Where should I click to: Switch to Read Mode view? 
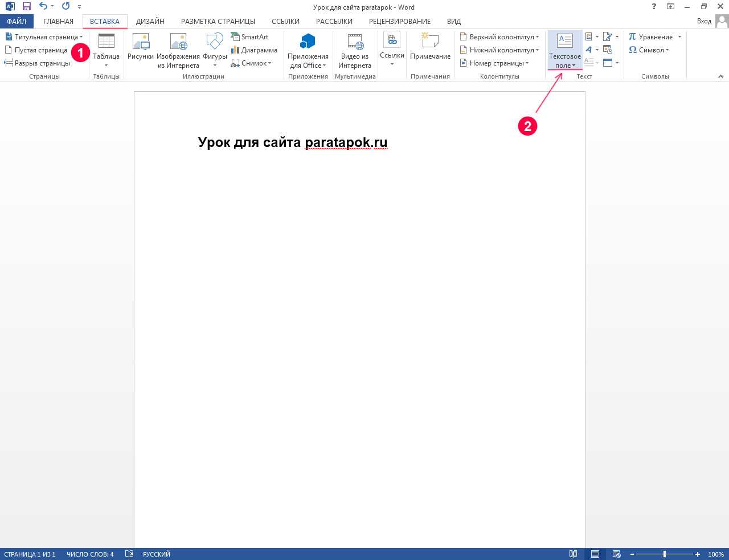574,554
